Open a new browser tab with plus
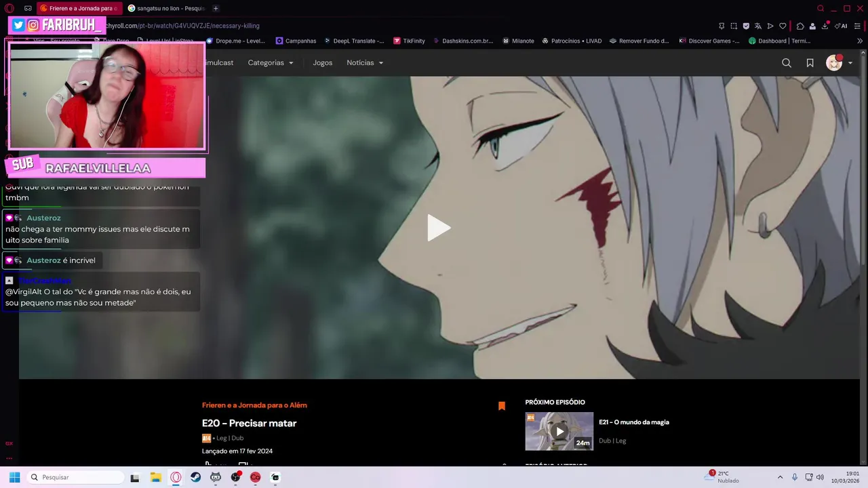The width and height of the screenshot is (868, 488). 216,8
